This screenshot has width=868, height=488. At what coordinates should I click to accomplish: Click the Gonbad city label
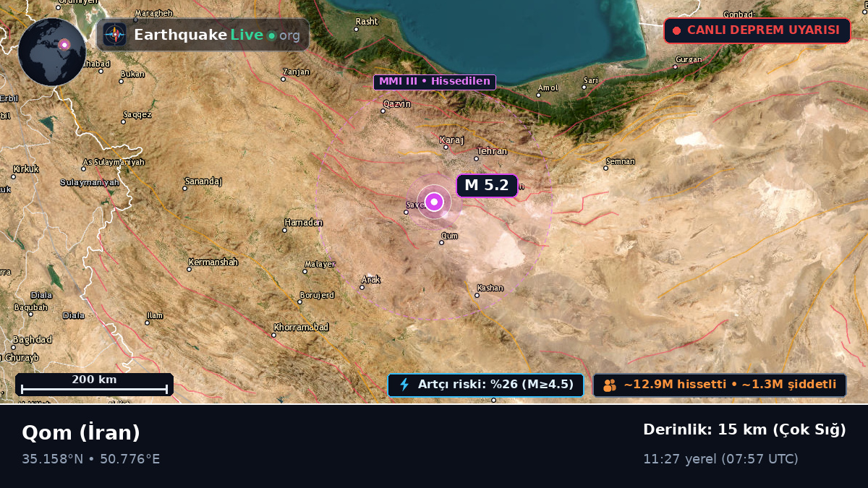point(739,14)
